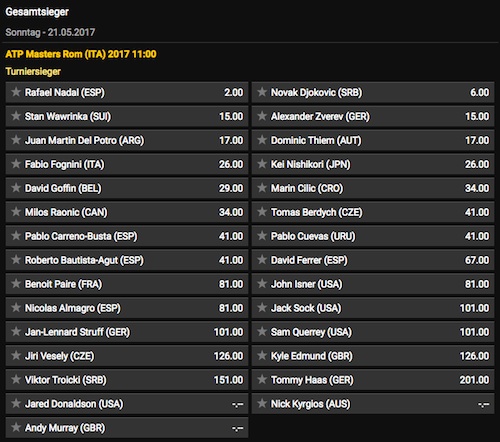Star Pablo Cuevas
Image resolution: width=500 pixels, height=442 pixels.
tap(262, 236)
